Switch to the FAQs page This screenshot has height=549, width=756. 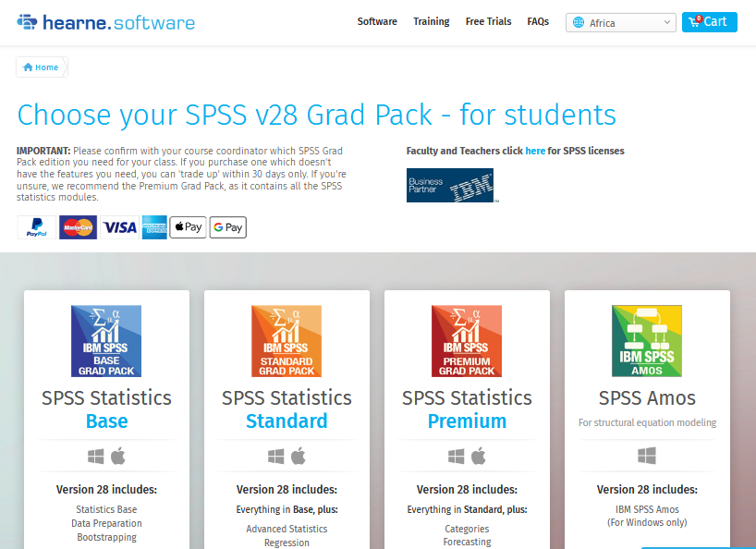[538, 21]
